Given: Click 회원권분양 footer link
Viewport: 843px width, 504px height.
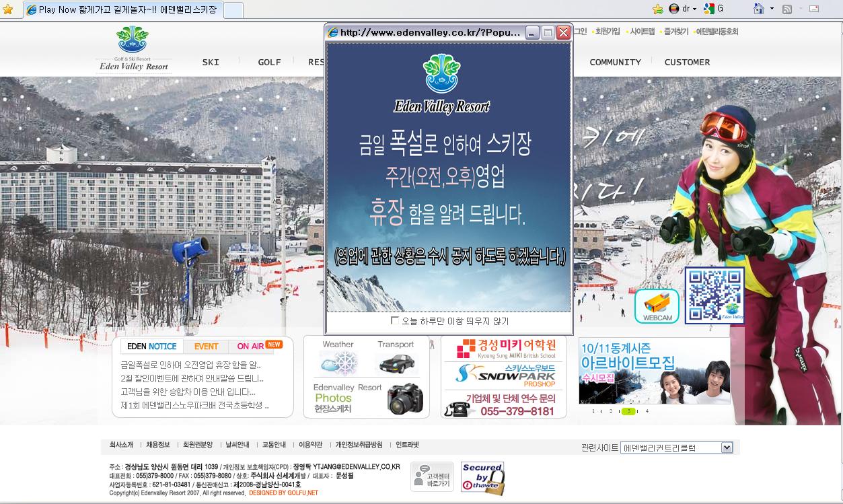Looking at the screenshot, I should tap(198, 445).
